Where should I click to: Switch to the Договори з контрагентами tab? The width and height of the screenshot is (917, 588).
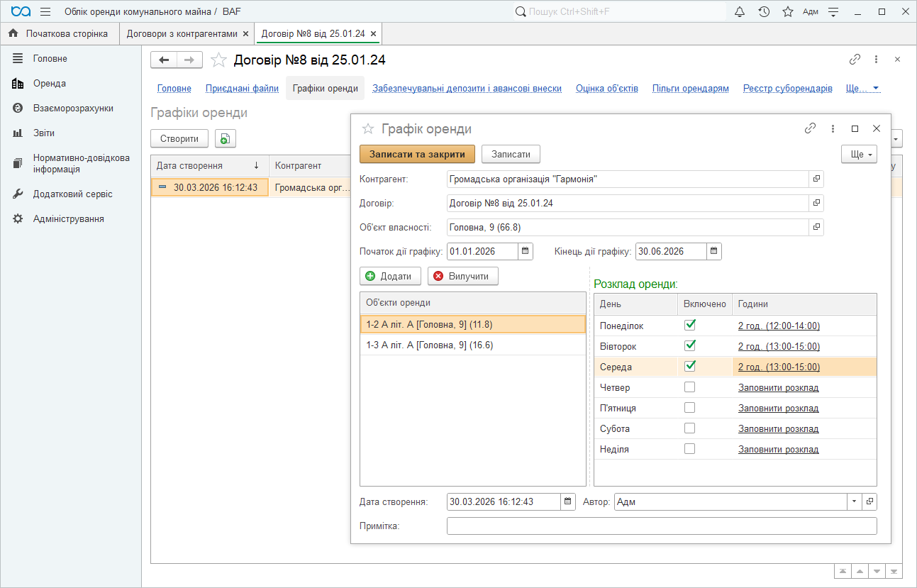click(x=182, y=33)
